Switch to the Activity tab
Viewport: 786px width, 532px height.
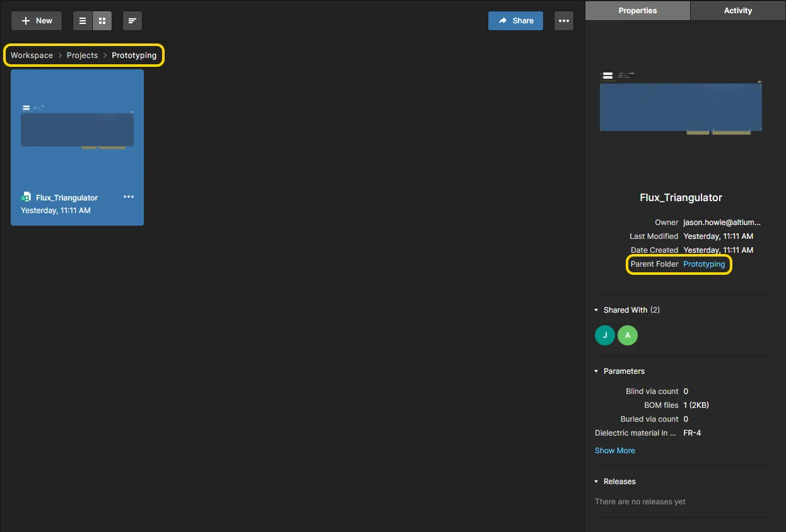[738, 11]
